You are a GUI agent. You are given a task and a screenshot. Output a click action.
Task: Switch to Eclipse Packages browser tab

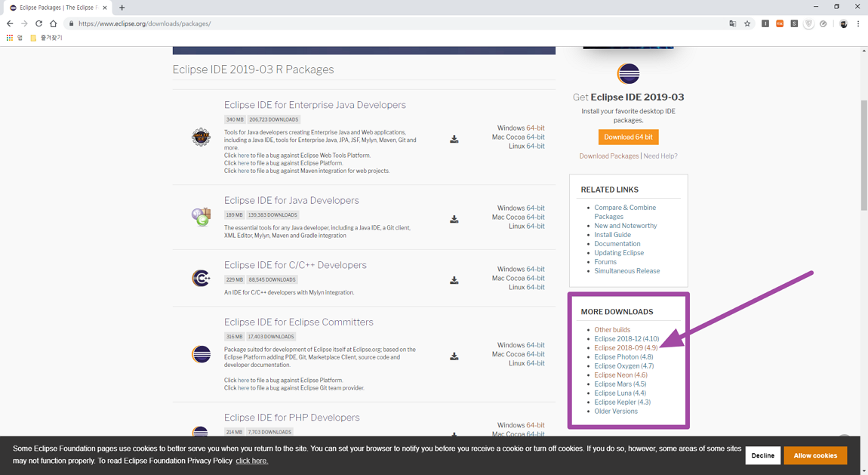point(57,8)
